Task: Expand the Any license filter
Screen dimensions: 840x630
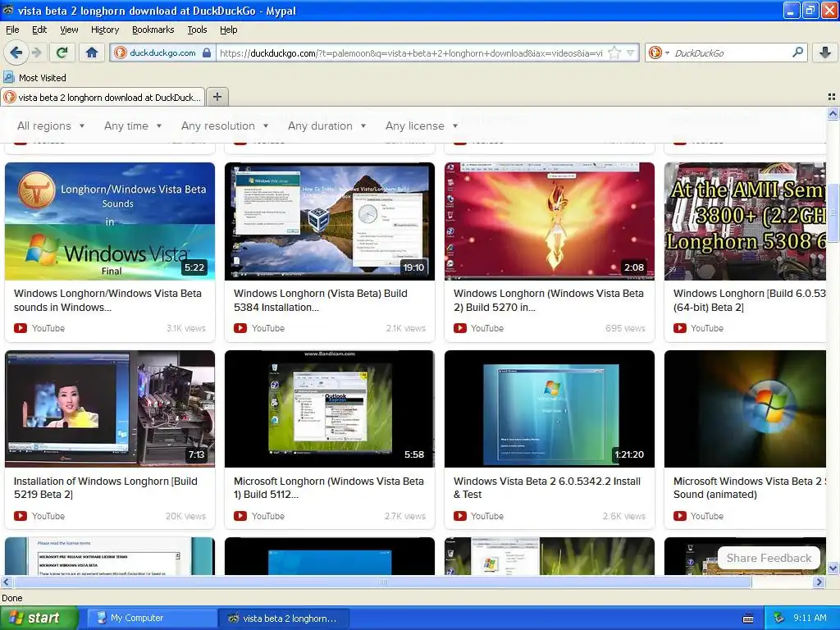Action: tap(422, 126)
